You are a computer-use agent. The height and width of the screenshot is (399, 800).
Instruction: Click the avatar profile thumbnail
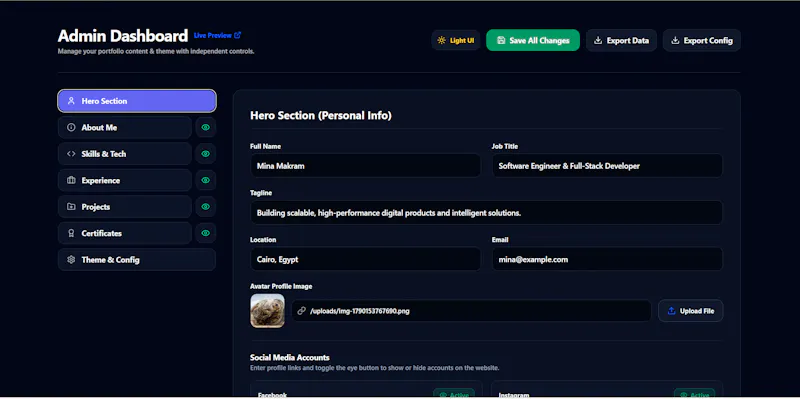(267, 311)
